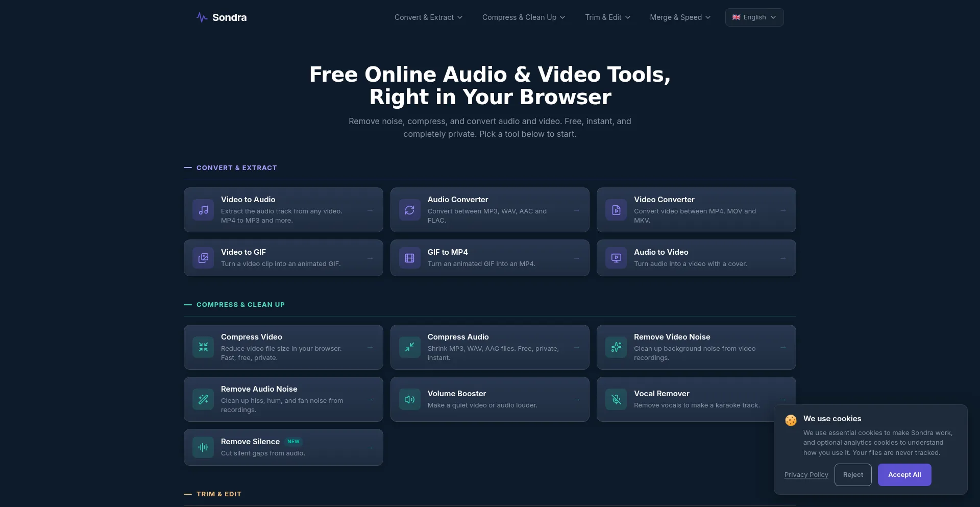This screenshot has height=507, width=980.
Task: Click the Sondra waveform logo icon
Action: coord(202,17)
